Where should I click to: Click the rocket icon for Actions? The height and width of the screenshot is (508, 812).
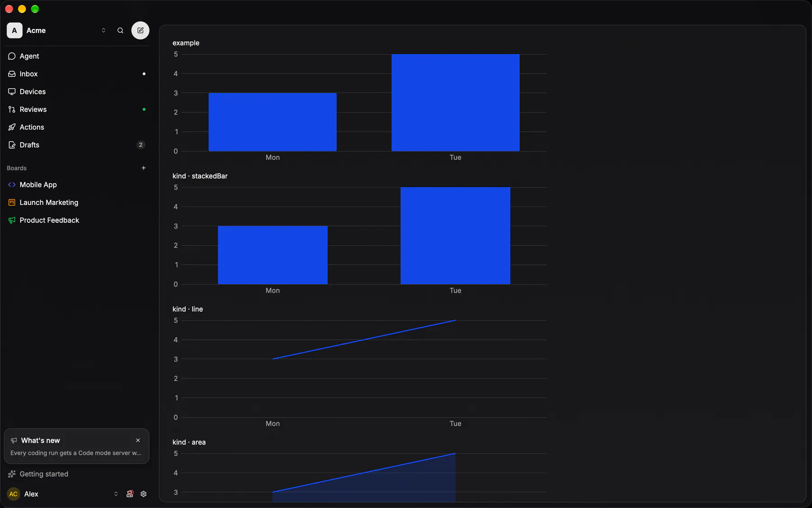pos(12,127)
